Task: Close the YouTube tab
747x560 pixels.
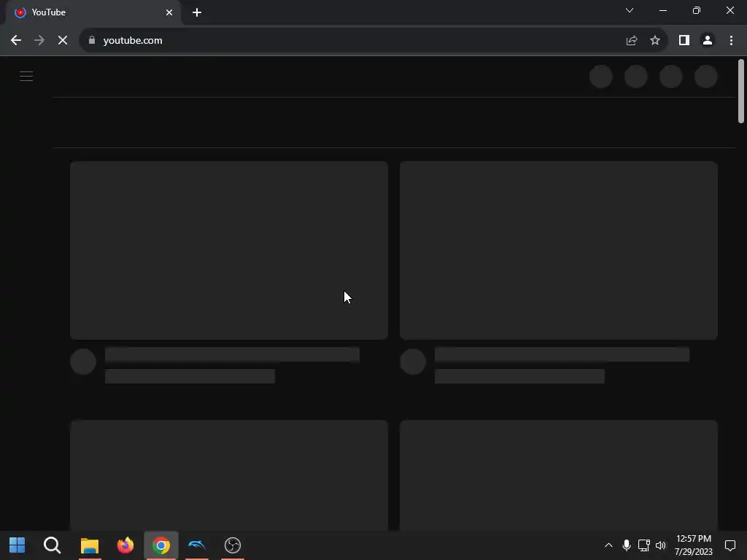Action: (x=169, y=12)
